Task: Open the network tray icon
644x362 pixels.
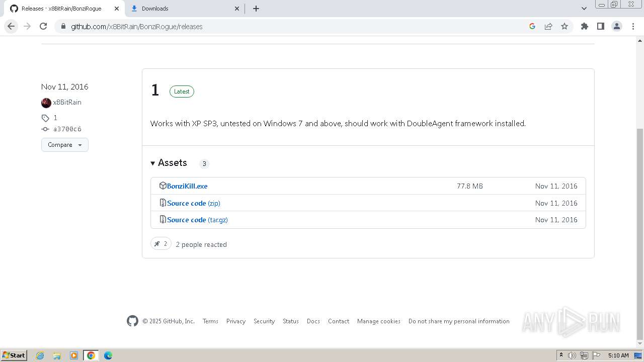Action: [x=584, y=355]
